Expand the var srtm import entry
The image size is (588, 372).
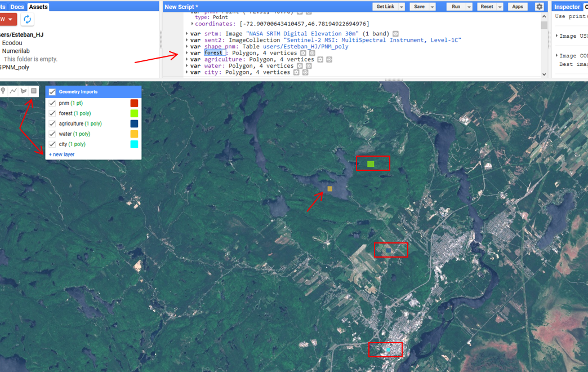pyautogui.click(x=187, y=33)
